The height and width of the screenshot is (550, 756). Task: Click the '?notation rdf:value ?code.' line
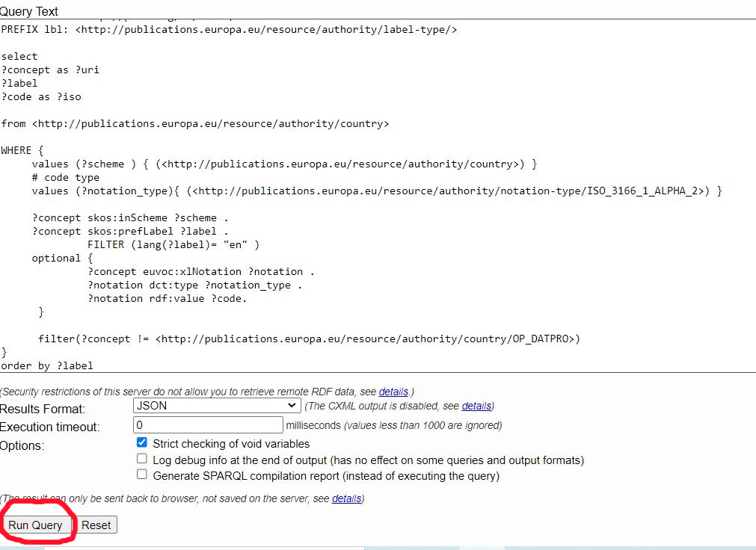(x=167, y=298)
